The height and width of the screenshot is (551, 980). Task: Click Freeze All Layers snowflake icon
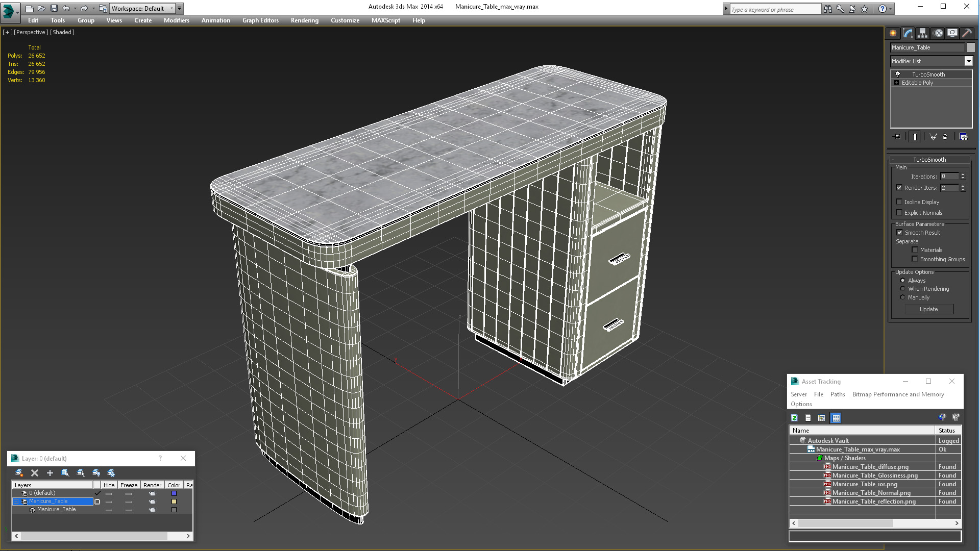111,473
